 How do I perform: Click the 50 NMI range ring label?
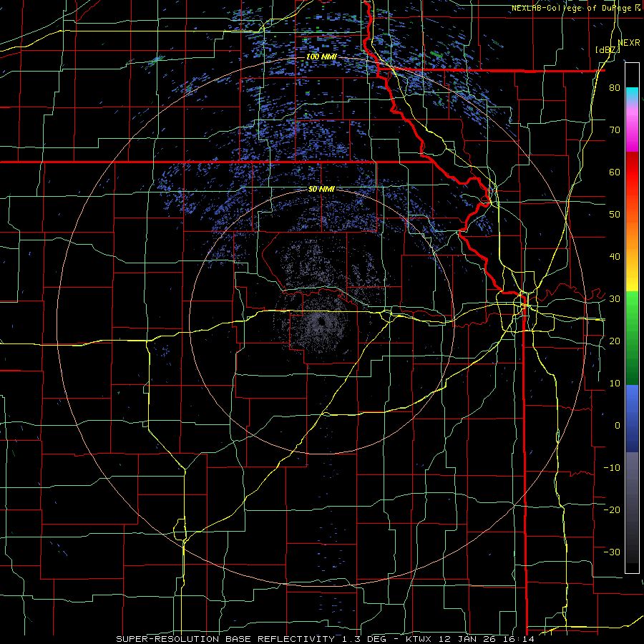[321, 189]
